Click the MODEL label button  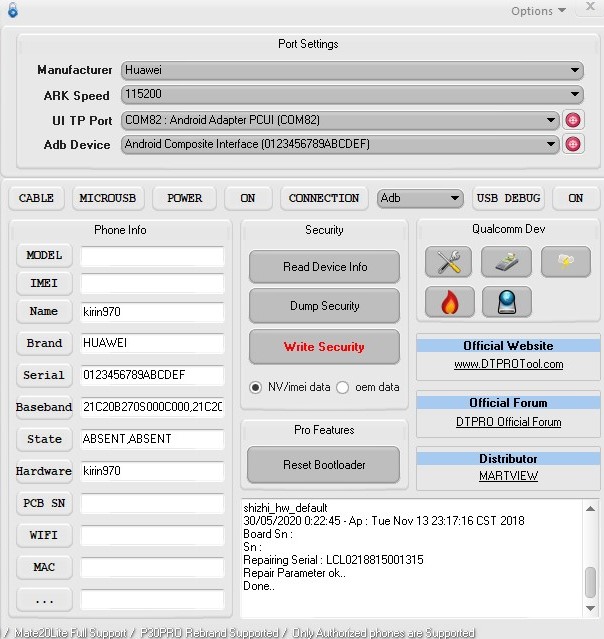pyautogui.click(x=44, y=256)
